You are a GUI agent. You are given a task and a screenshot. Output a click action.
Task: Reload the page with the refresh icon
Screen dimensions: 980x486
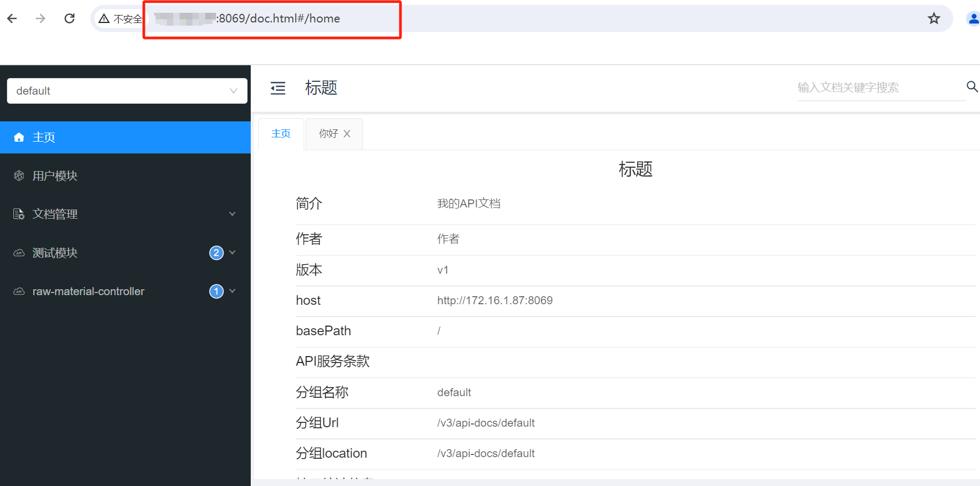[70, 19]
